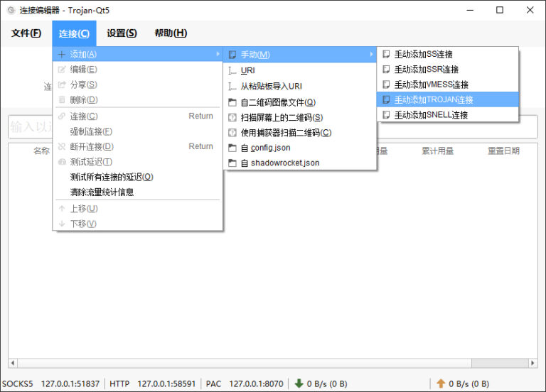This screenshot has height=392, width=546.
Task: Click the icon next to 手动添加SSR连接
Action: click(x=386, y=69)
